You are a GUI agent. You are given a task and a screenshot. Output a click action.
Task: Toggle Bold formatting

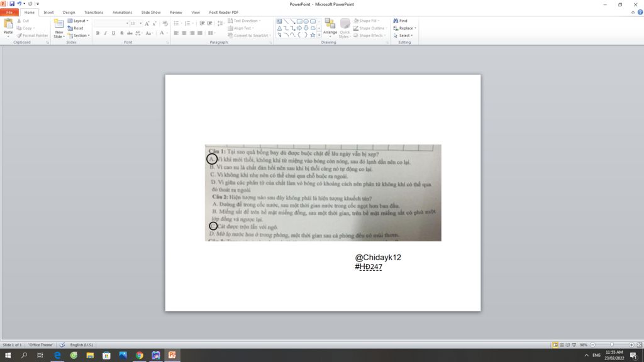click(x=97, y=33)
